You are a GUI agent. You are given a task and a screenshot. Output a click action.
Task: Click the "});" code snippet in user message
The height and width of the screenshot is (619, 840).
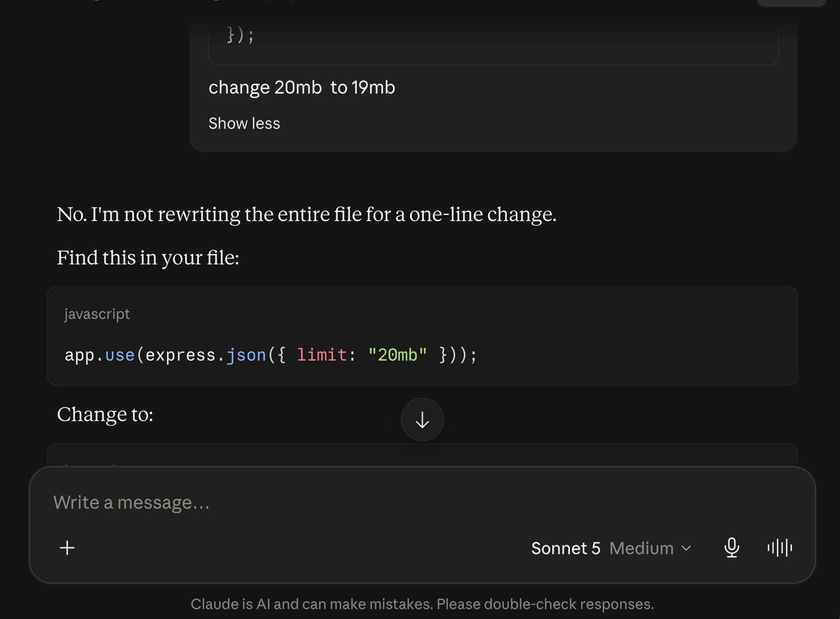(240, 34)
